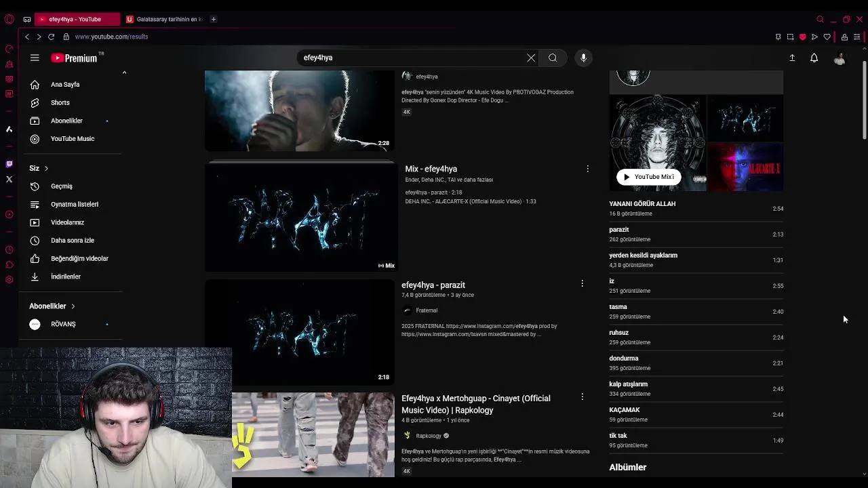The height and width of the screenshot is (488, 868).
Task: Open Opera pinboard pin icon
Action: pyautogui.click(x=778, y=37)
